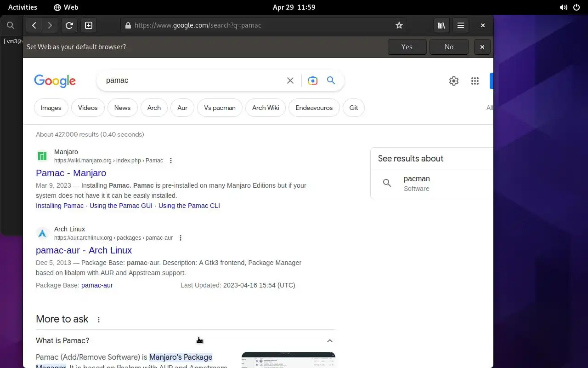Open options for the Manjaro result

[171, 161]
